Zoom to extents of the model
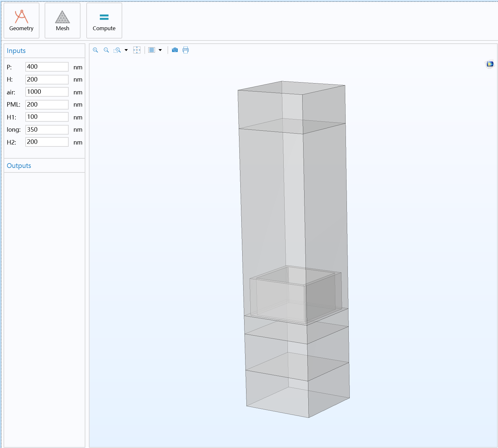The width and height of the screenshot is (498, 448). [x=137, y=50]
